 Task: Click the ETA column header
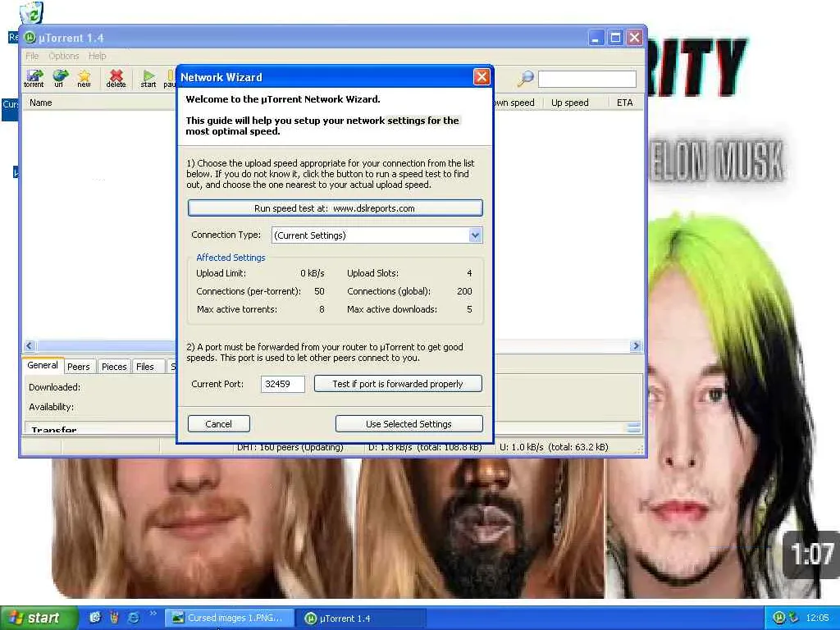pos(624,103)
